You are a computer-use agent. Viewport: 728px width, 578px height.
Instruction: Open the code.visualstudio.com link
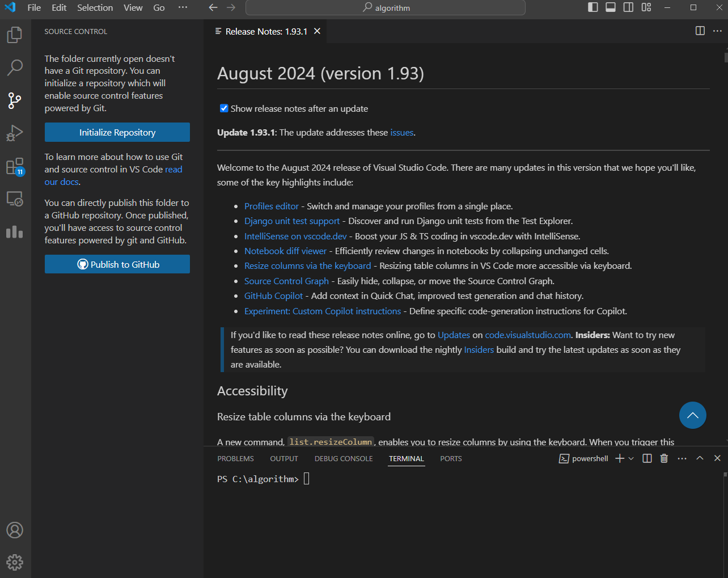528,335
